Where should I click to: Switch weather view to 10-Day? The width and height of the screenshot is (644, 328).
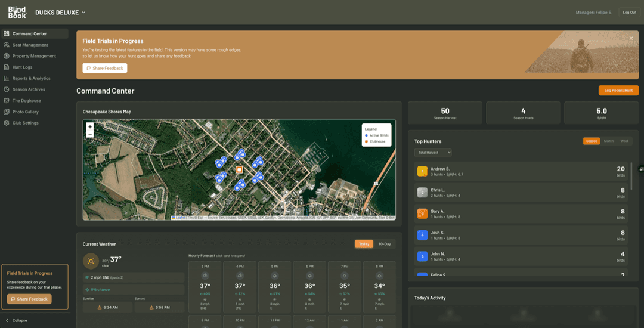tap(385, 244)
